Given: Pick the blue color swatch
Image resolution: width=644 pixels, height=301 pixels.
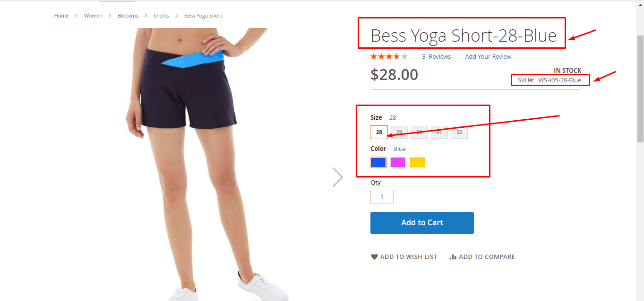Looking at the screenshot, I should point(378,162).
